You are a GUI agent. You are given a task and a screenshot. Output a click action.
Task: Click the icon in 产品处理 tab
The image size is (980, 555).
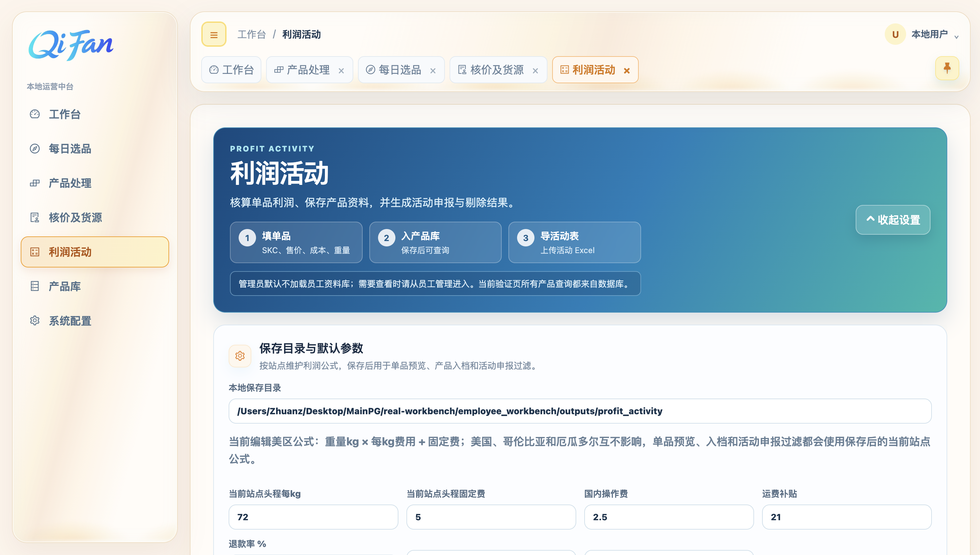pyautogui.click(x=279, y=70)
